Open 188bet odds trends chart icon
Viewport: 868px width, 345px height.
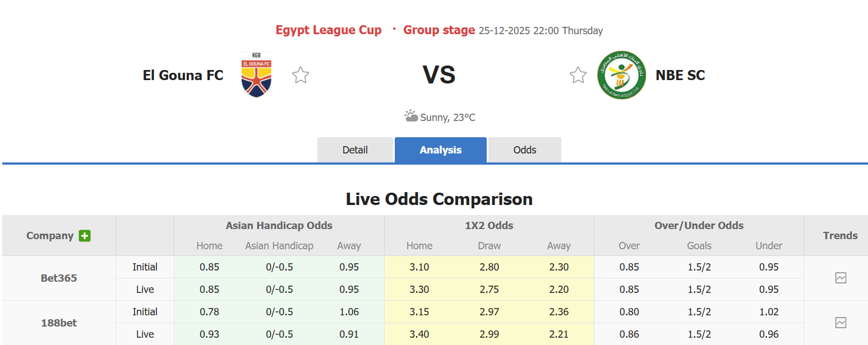[841, 323]
